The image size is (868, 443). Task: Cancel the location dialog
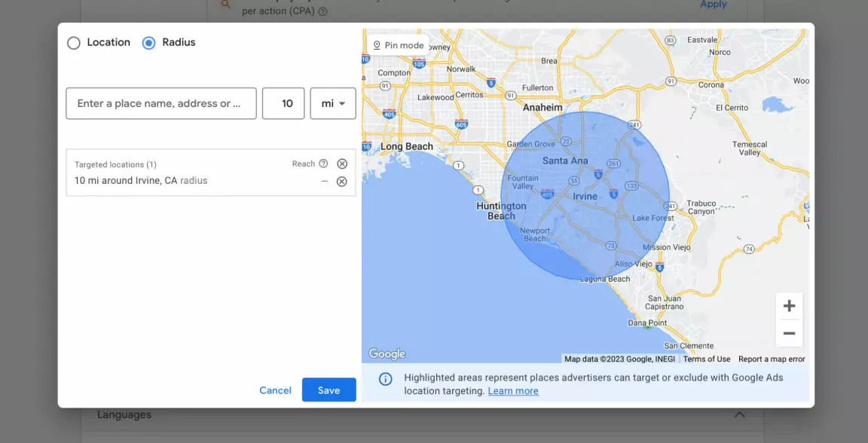275,390
